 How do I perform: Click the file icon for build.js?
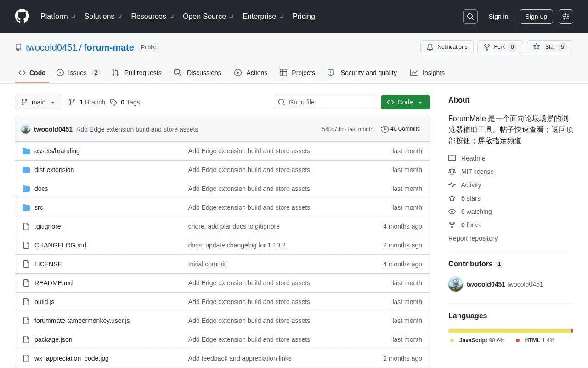[26, 302]
